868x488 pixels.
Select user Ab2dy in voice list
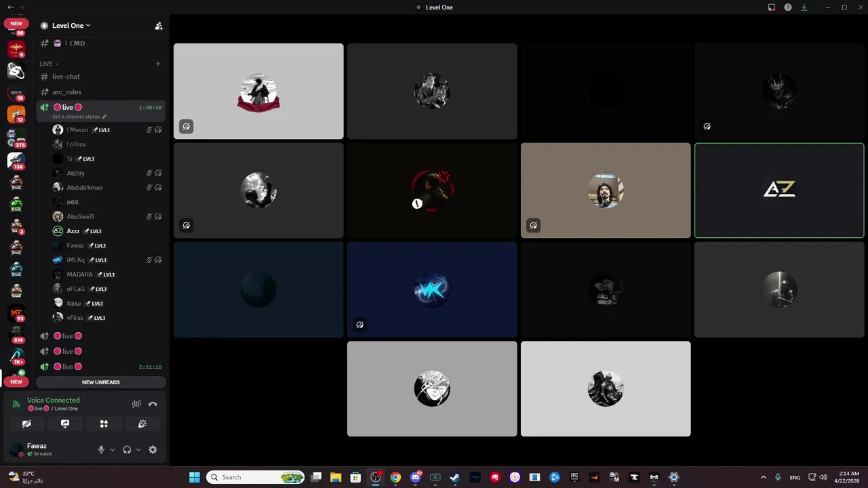107,173
